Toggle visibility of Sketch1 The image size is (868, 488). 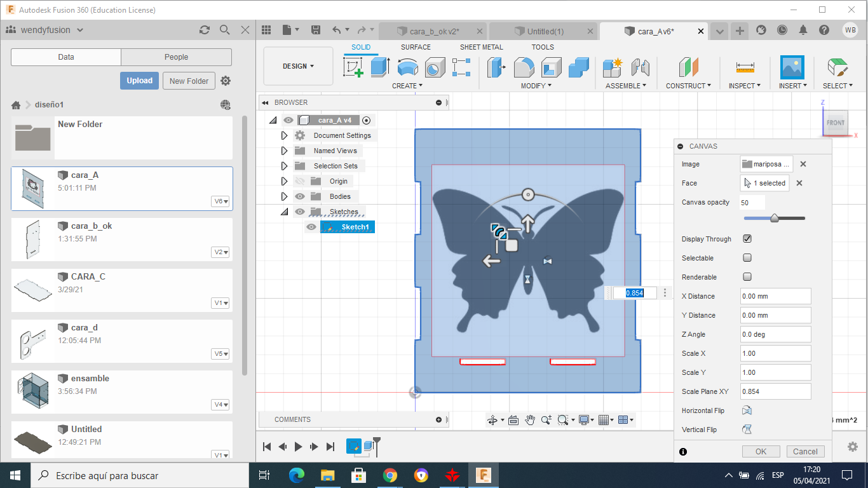point(312,227)
